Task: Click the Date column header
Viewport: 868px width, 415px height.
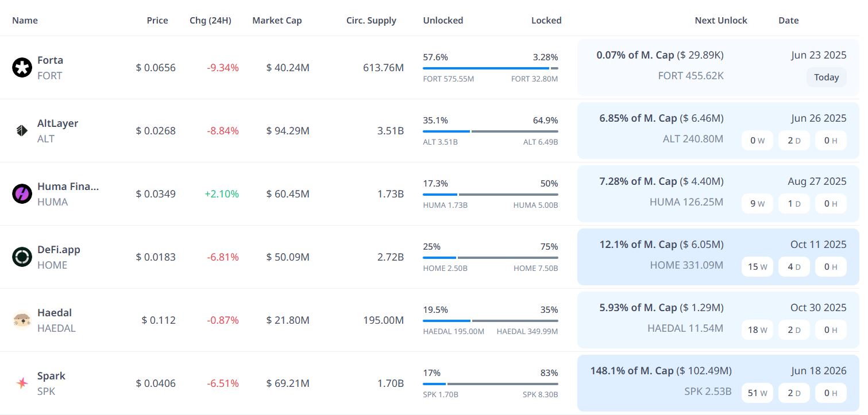Action: (x=789, y=20)
